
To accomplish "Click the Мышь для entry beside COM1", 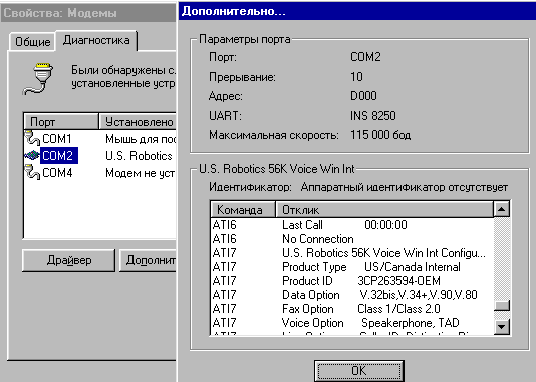I will 140,139.
